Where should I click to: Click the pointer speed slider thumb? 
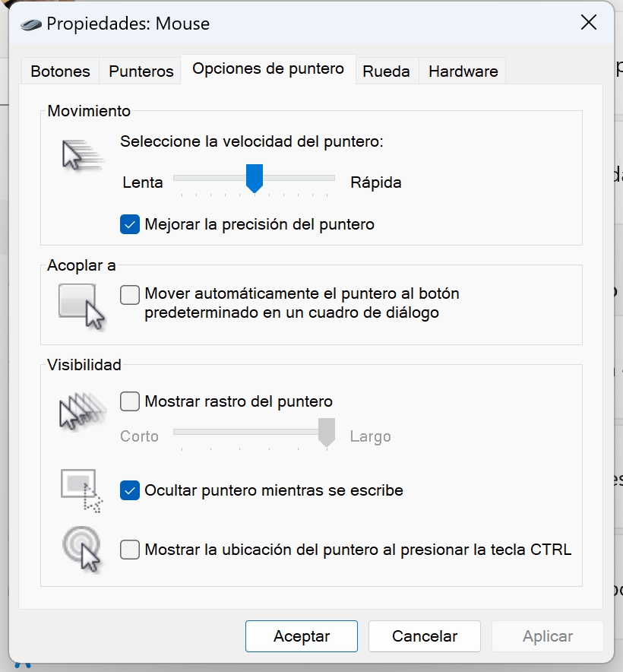click(255, 178)
